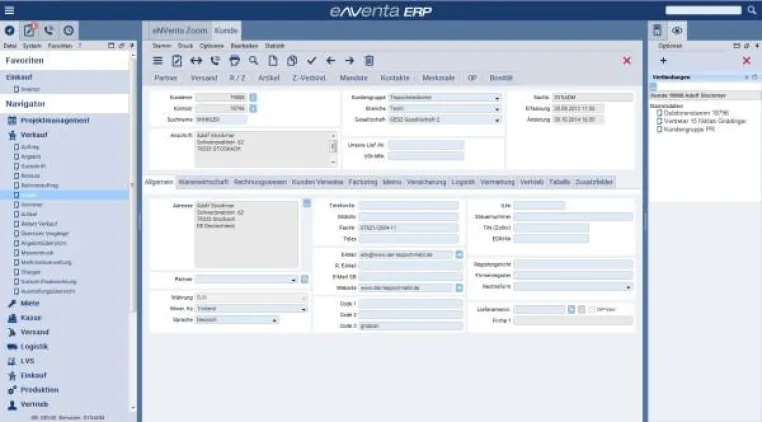Image resolution: width=762 pixels, height=422 pixels.
Task: Open the Gesellschaft dropdown
Action: tap(497, 120)
